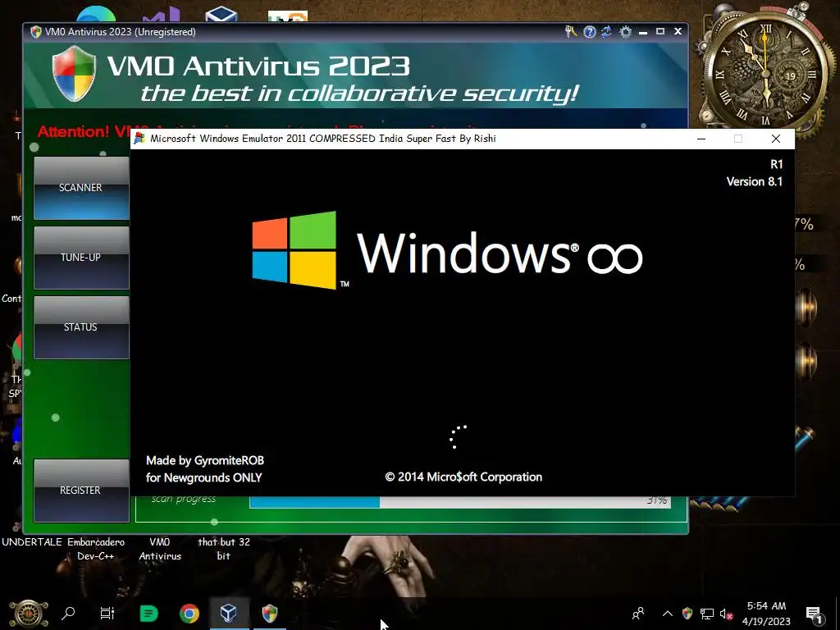Open the SCANNER section in VMO Antivirus
The image size is (840, 630).
tap(81, 188)
